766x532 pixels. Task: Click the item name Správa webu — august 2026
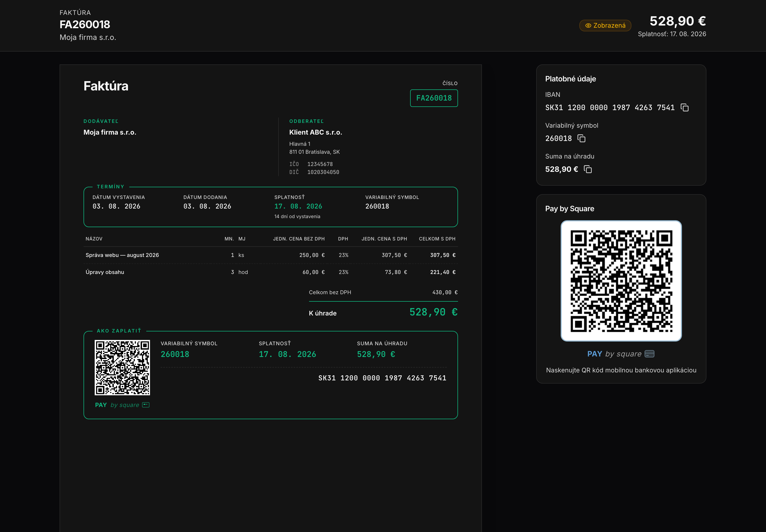[x=122, y=255]
